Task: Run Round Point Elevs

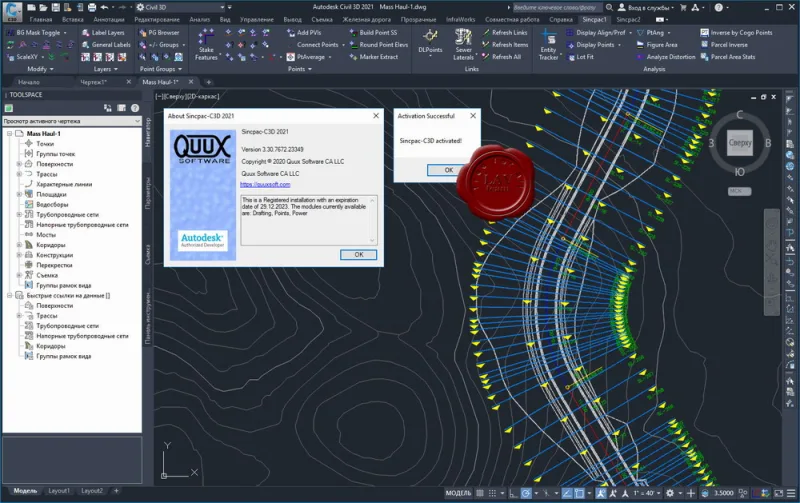Action: click(379, 44)
